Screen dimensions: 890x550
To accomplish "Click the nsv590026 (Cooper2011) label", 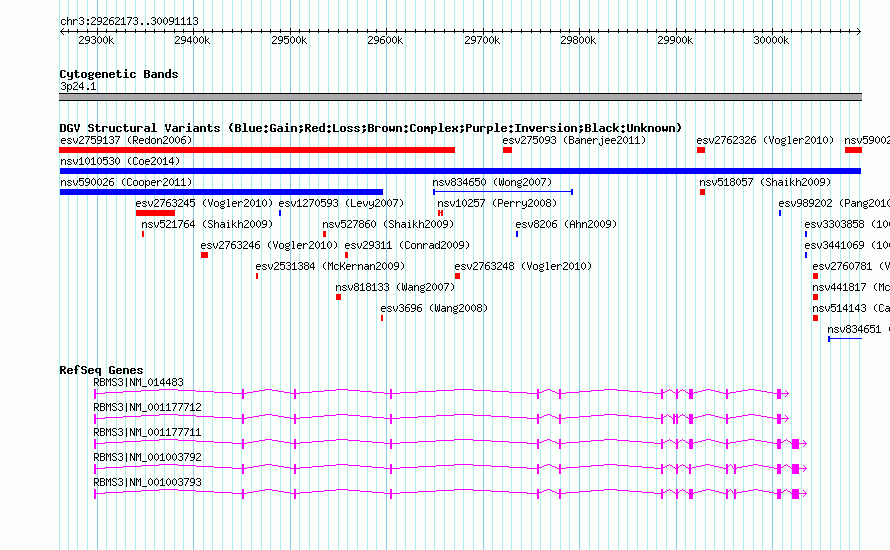I will (x=126, y=182).
